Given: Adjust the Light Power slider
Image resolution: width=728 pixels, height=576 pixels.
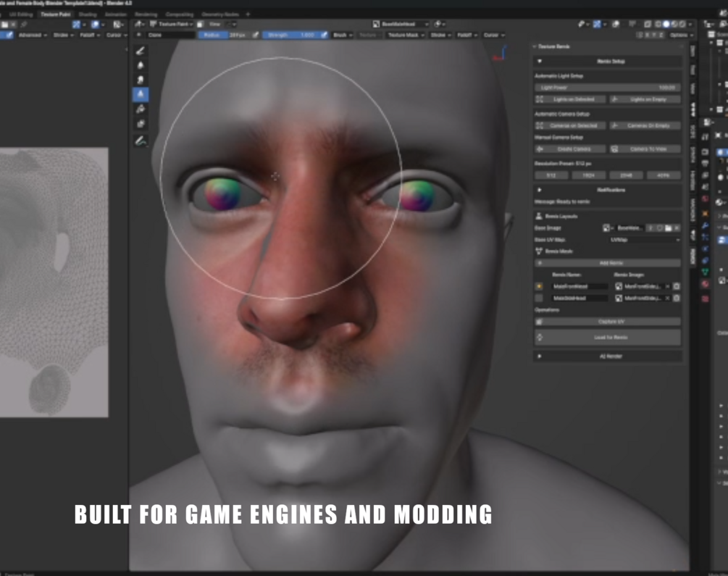Looking at the screenshot, I should click(608, 88).
